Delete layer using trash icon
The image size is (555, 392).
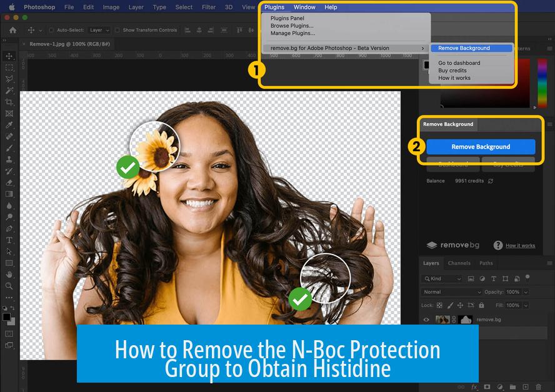tap(538, 387)
